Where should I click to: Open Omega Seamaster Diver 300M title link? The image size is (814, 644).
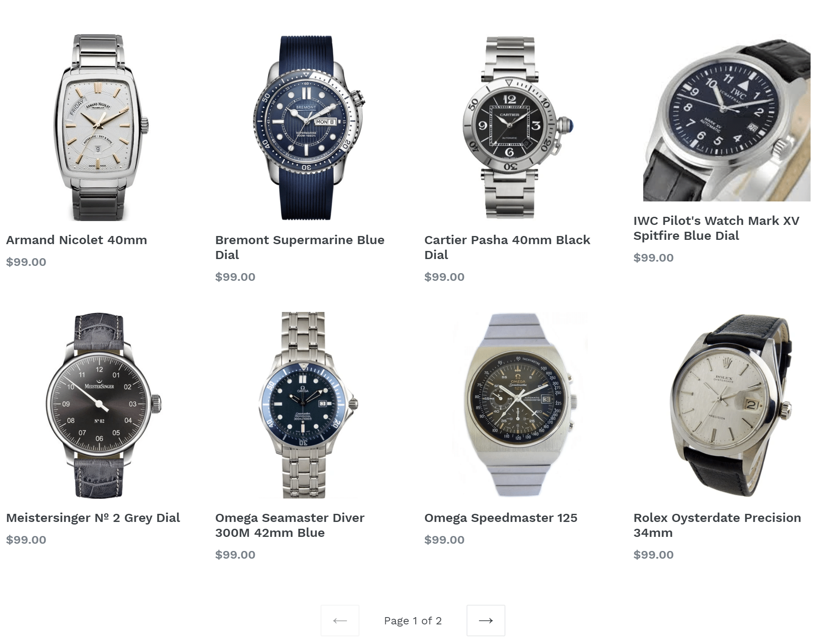(x=290, y=525)
